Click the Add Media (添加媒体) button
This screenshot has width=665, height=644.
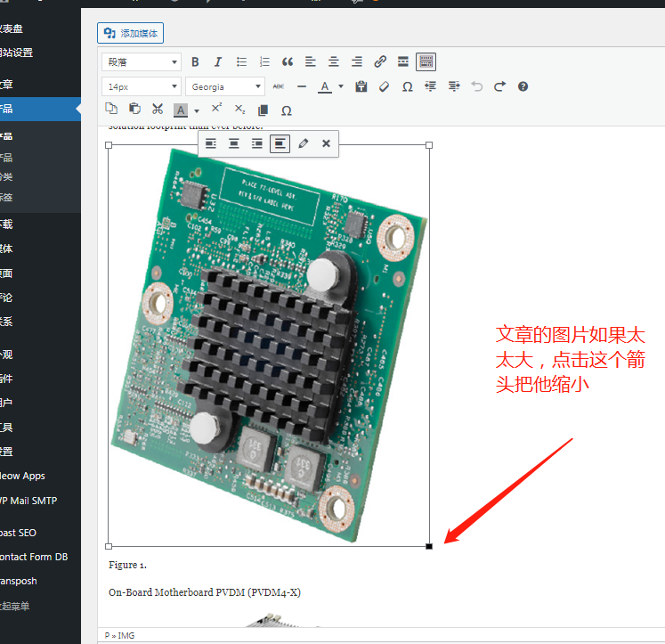(x=130, y=34)
